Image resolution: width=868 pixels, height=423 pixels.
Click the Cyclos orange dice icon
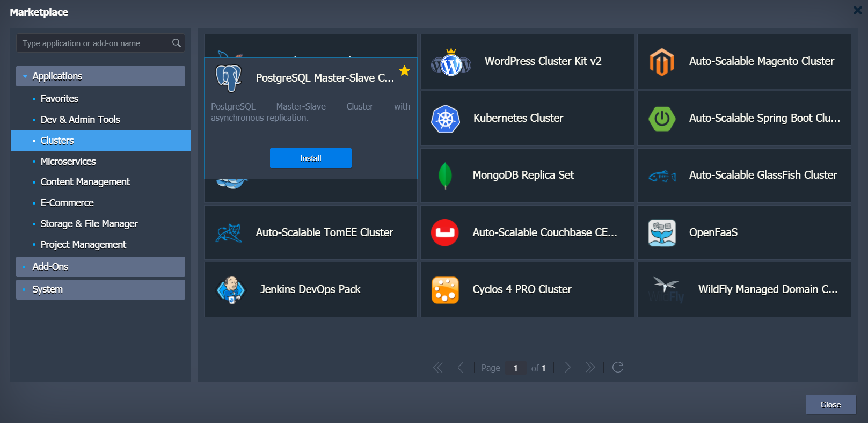point(445,290)
